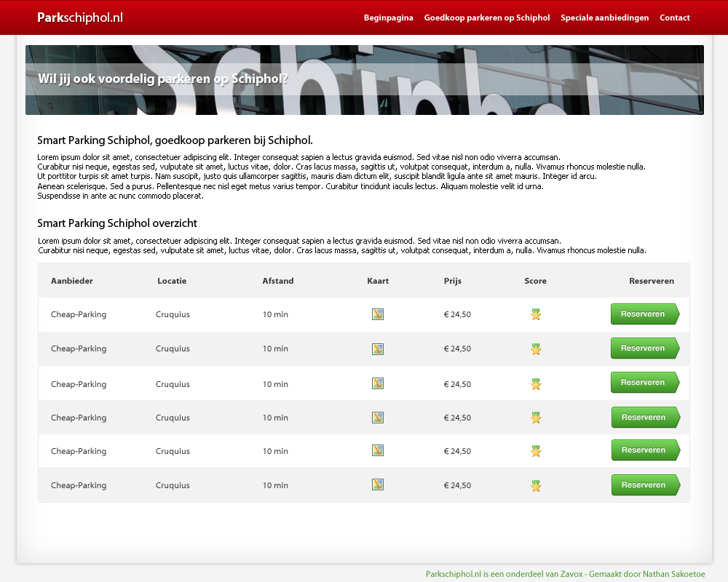728x582 pixels.
Task: Select the Locatie column header
Action: pos(172,281)
